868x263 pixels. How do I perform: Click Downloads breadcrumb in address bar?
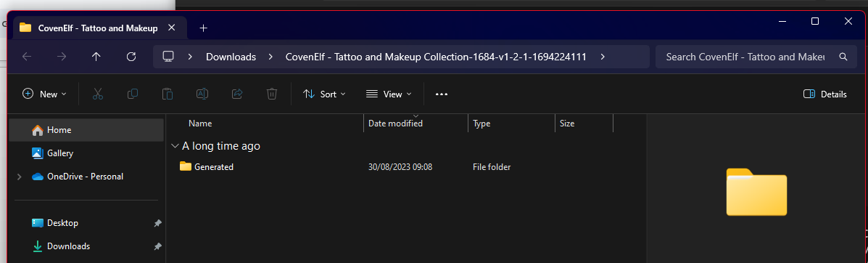click(x=231, y=57)
